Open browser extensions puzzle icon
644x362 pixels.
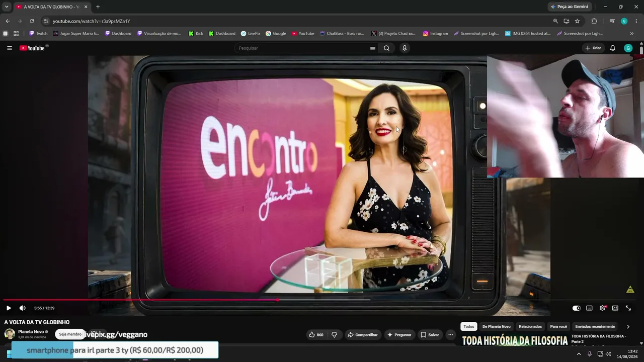[594, 21]
